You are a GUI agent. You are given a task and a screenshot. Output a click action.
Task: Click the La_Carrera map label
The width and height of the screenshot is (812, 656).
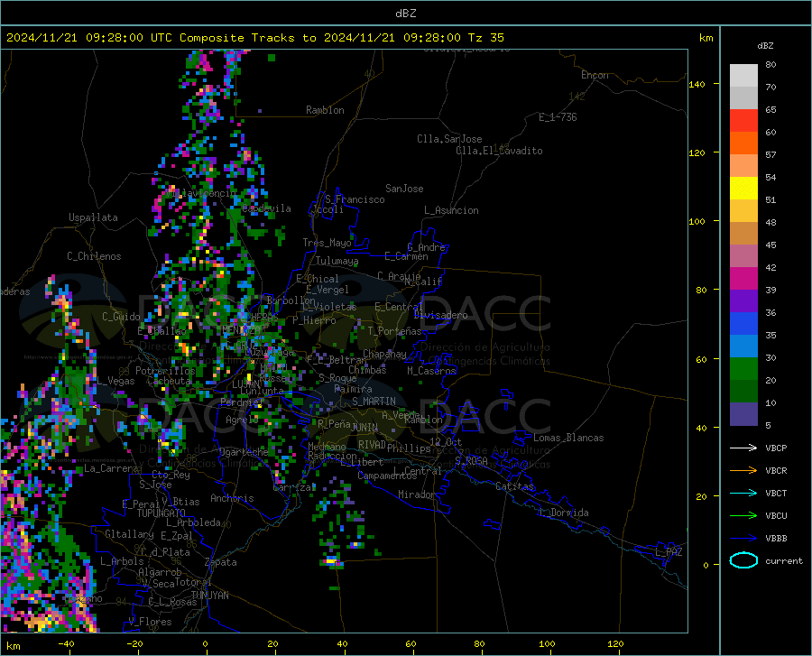coord(111,468)
